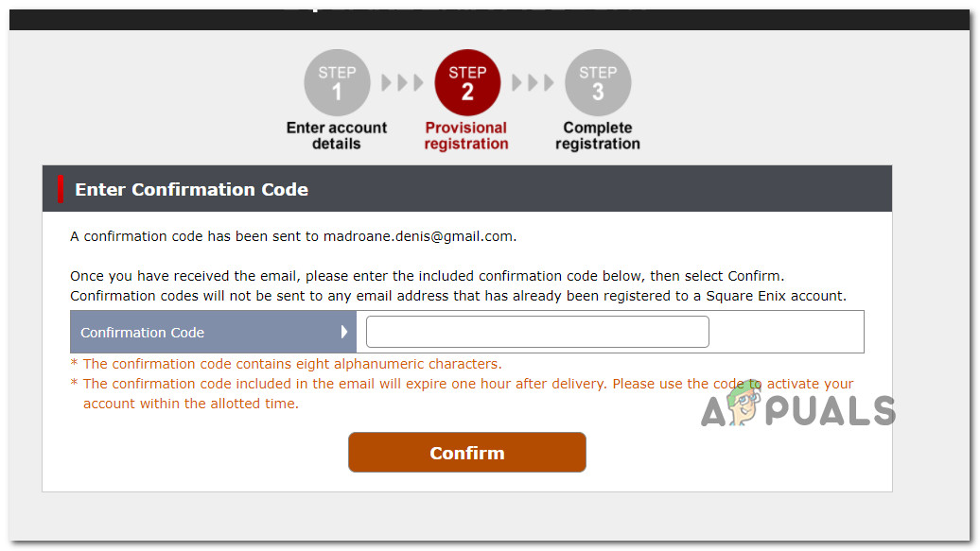The width and height of the screenshot is (980, 551).
Task: Click the red accent bar in header
Action: pyautogui.click(x=61, y=189)
